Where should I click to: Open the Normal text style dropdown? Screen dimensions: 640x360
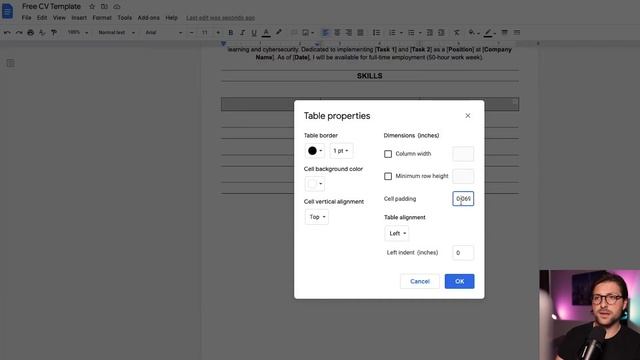pyautogui.click(x=116, y=33)
